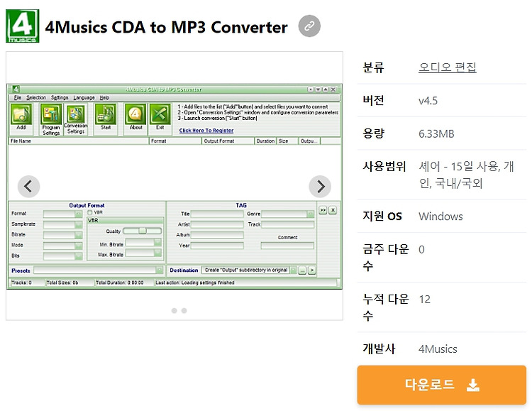Click the Destination browse ellipsis button
This screenshot has height=411, width=532.
tap(302, 270)
